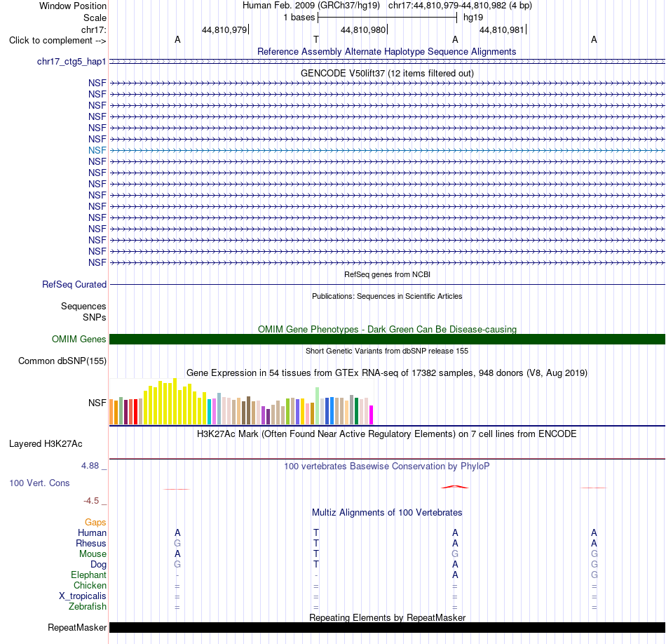Click the 'RefSeq Curated' track label
This screenshot has width=666, height=644.
pyautogui.click(x=74, y=284)
